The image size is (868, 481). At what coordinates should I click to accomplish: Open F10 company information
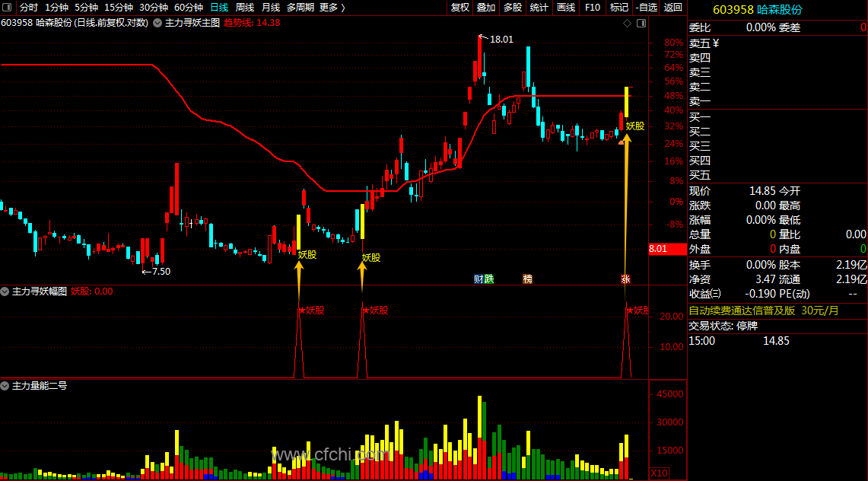click(x=593, y=7)
